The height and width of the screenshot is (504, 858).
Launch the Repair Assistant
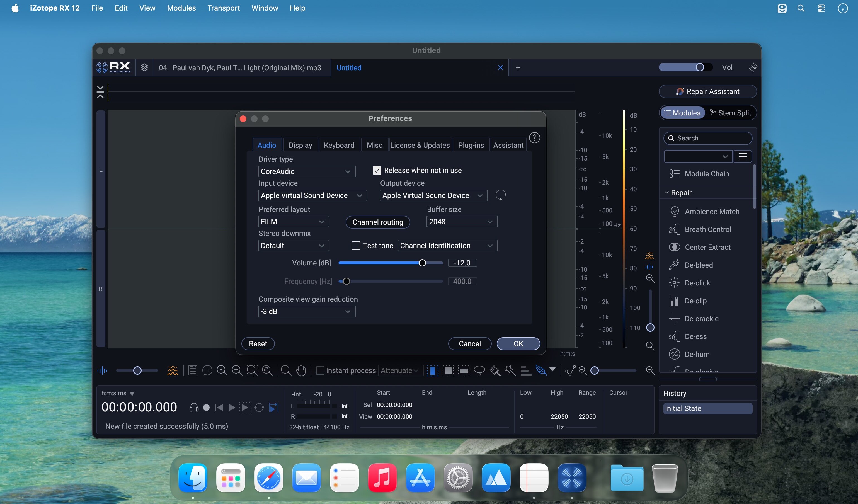(707, 91)
